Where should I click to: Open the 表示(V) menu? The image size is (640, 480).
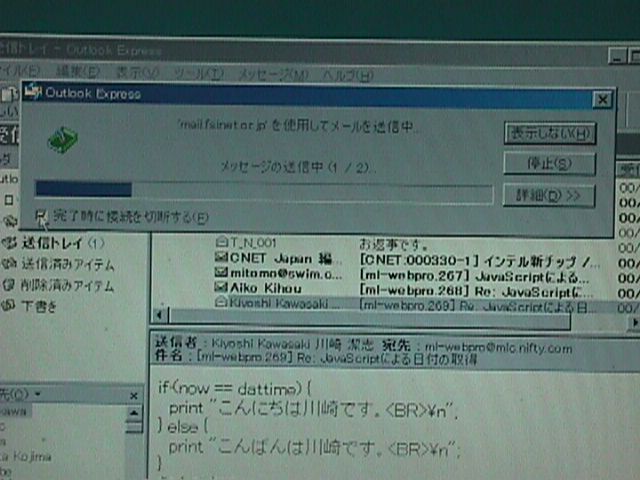[x=137, y=73]
